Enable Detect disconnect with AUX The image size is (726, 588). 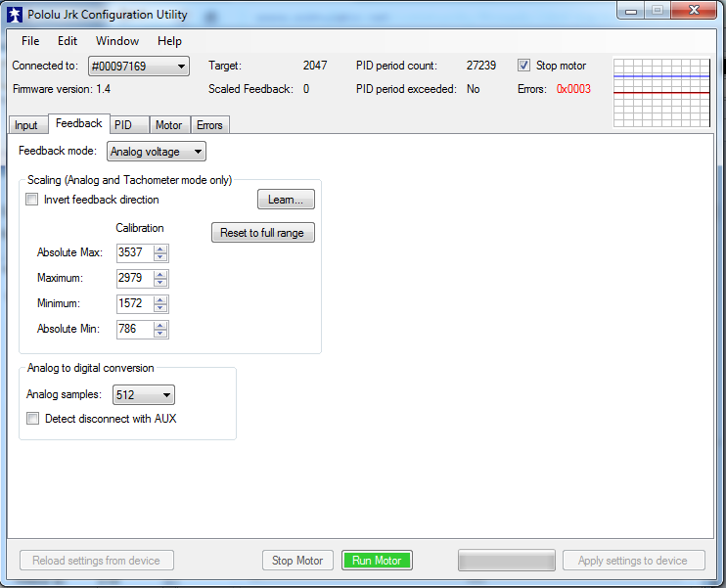tap(33, 419)
